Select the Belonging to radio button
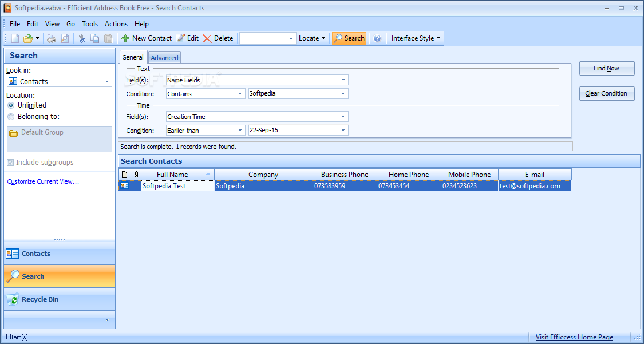 click(x=11, y=117)
